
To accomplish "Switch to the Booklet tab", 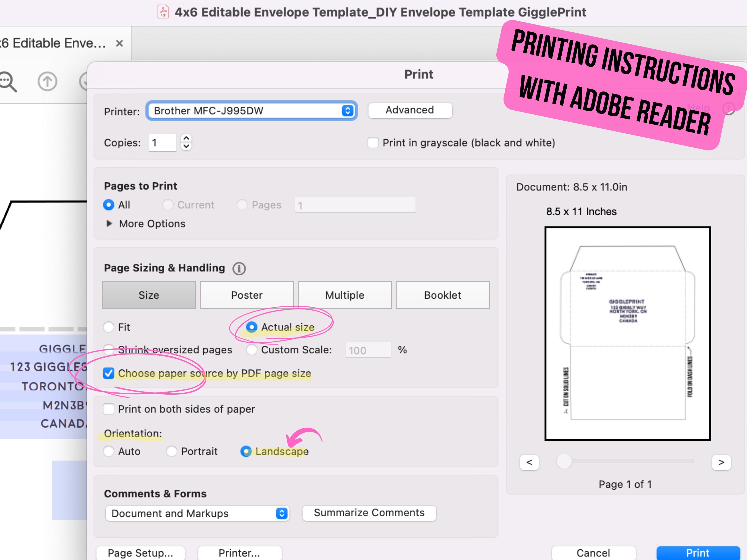I will [443, 295].
